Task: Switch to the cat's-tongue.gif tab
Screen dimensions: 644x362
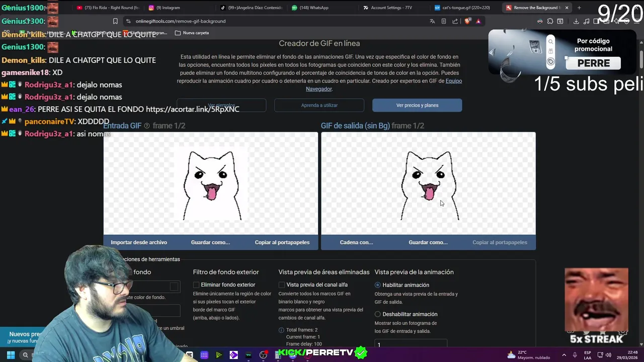Action: [466, 8]
